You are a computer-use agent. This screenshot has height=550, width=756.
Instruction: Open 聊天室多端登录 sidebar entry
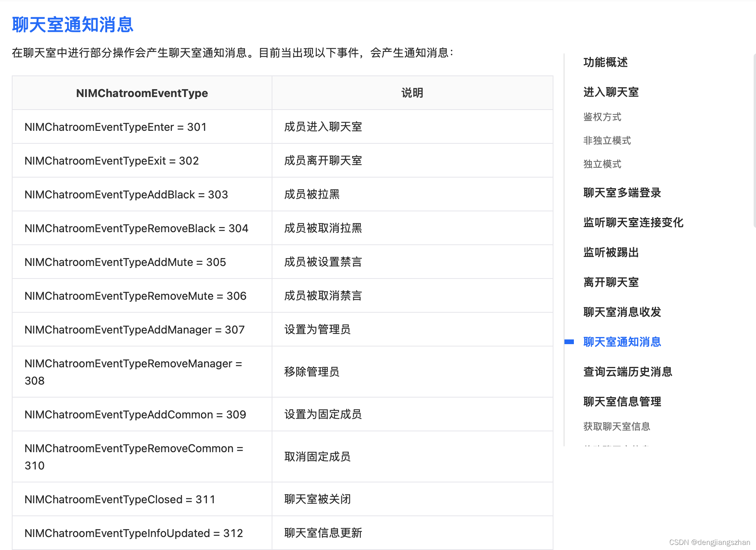coord(622,193)
